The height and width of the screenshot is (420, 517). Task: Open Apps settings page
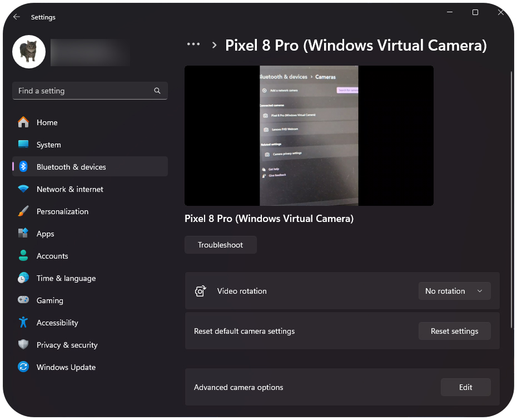click(90, 234)
